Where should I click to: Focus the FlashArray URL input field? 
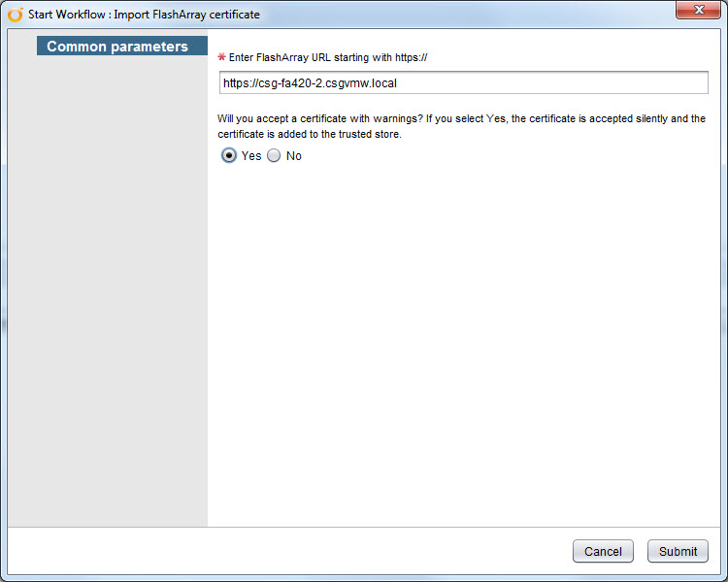click(x=463, y=82)
